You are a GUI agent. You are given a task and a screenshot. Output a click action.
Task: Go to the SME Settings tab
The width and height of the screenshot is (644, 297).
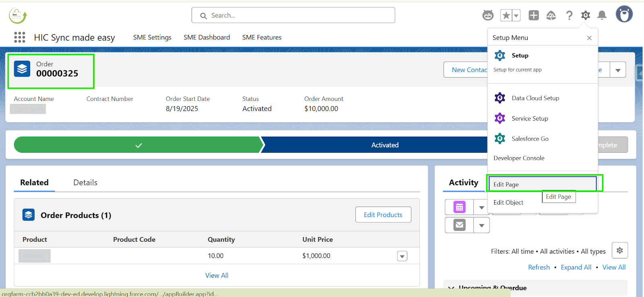tap(152, 37)
